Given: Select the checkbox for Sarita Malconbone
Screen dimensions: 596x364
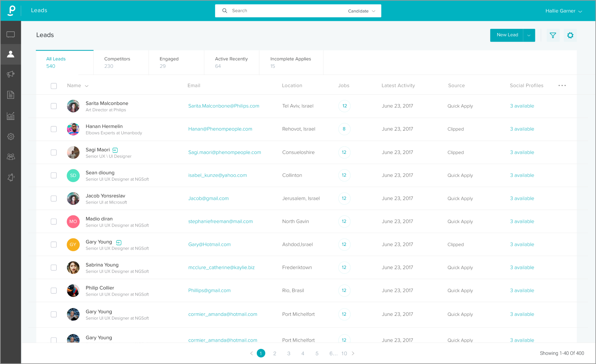Looking at the screenshot, I should pos(54,106).
